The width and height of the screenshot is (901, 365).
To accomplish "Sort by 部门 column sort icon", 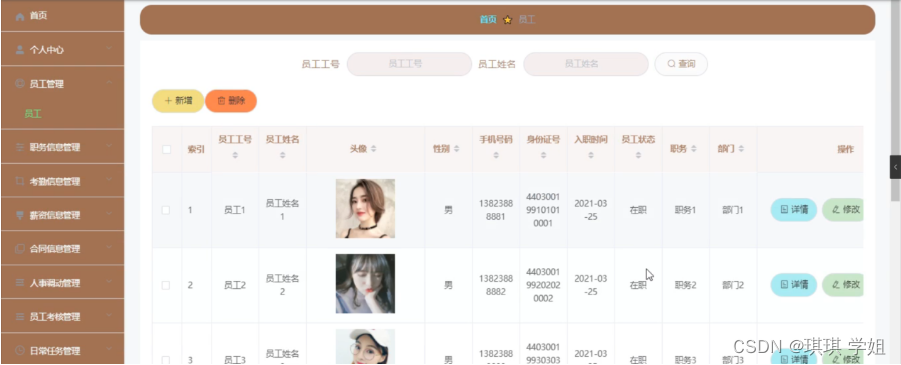I will coord(741,149).
